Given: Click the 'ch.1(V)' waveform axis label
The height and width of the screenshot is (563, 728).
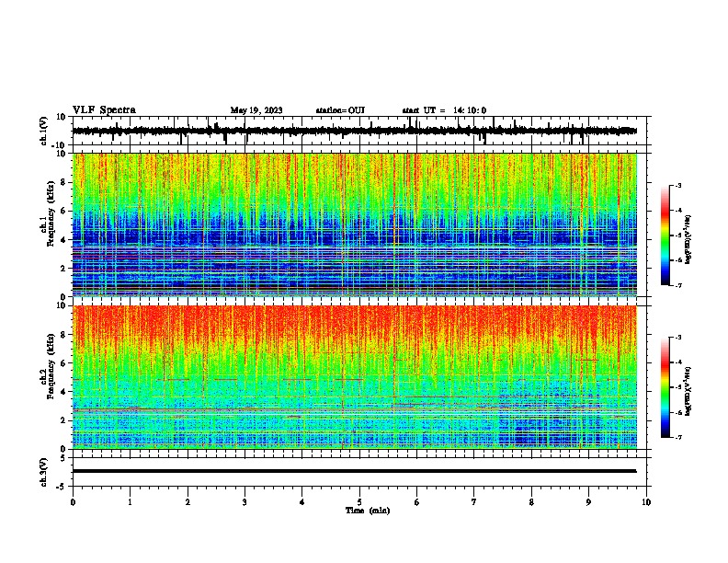Looking at the screenshot, I should 44,131.
